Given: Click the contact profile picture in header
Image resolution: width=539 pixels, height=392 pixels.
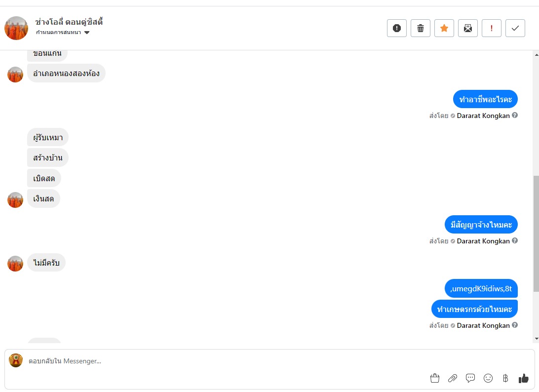Looking at the screenshot, I should [16, 28].
